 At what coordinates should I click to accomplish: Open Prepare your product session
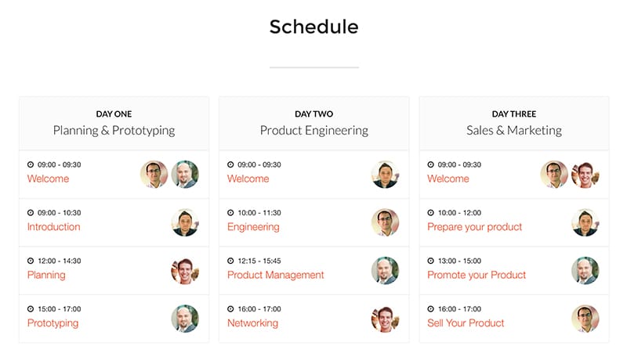(x=475, y=227)
